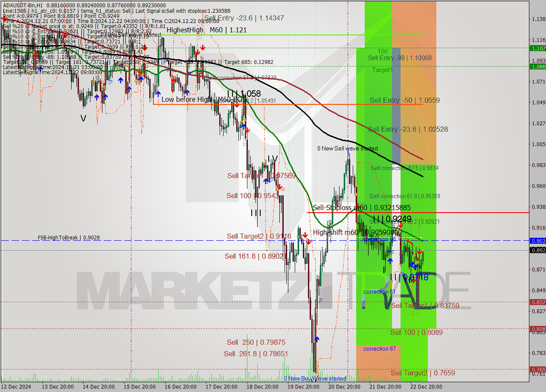Screen dimensions: 546x392
Task: Click the '12 Dec 2024' date on time axis
Action: click(16, 387)
